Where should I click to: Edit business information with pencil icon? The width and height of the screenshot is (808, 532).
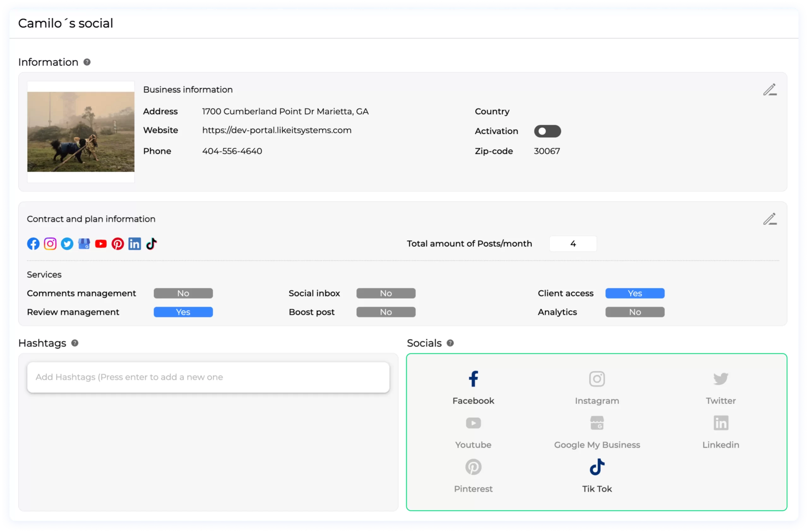769,90
